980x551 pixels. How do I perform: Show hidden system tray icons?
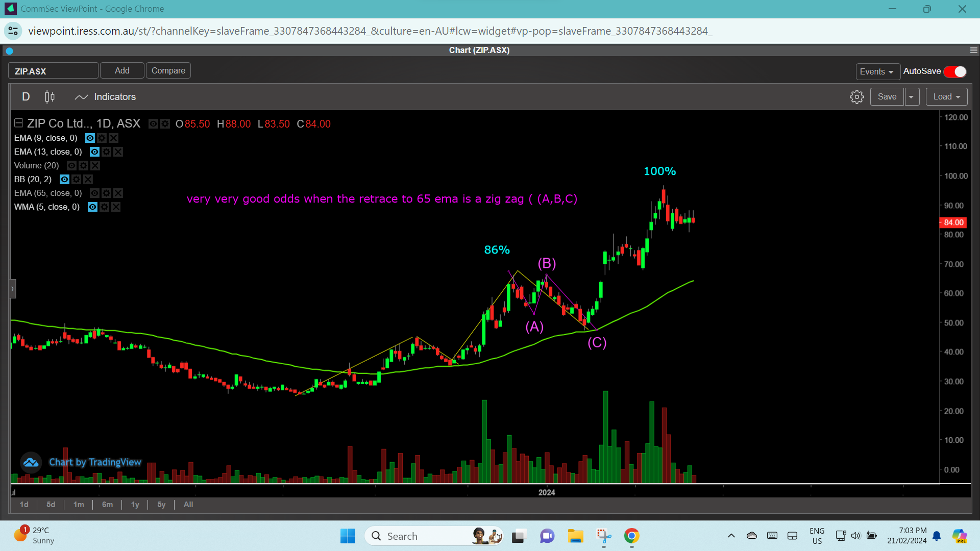pyautogui.click(x=731, y=536)
